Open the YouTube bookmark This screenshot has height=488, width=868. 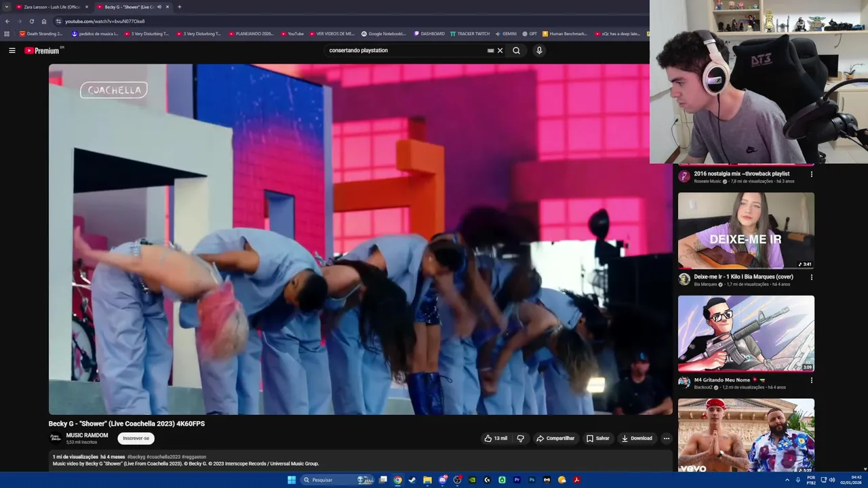pos(292,33)
